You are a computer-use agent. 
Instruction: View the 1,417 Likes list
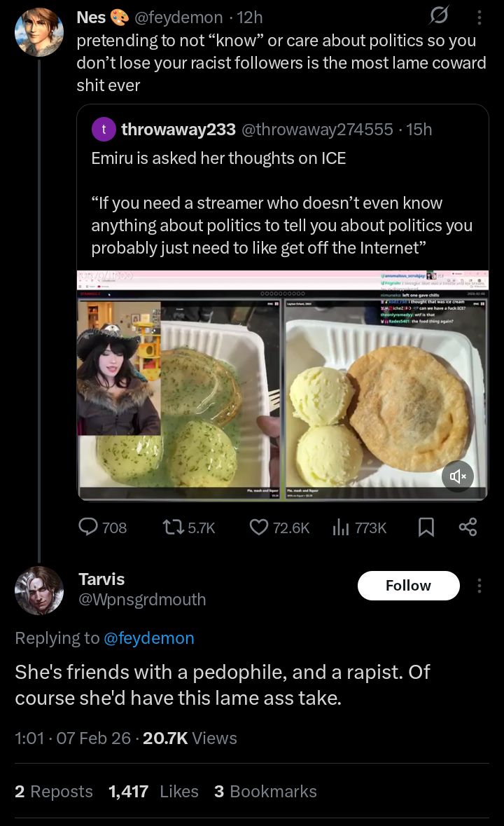point(153,791)
